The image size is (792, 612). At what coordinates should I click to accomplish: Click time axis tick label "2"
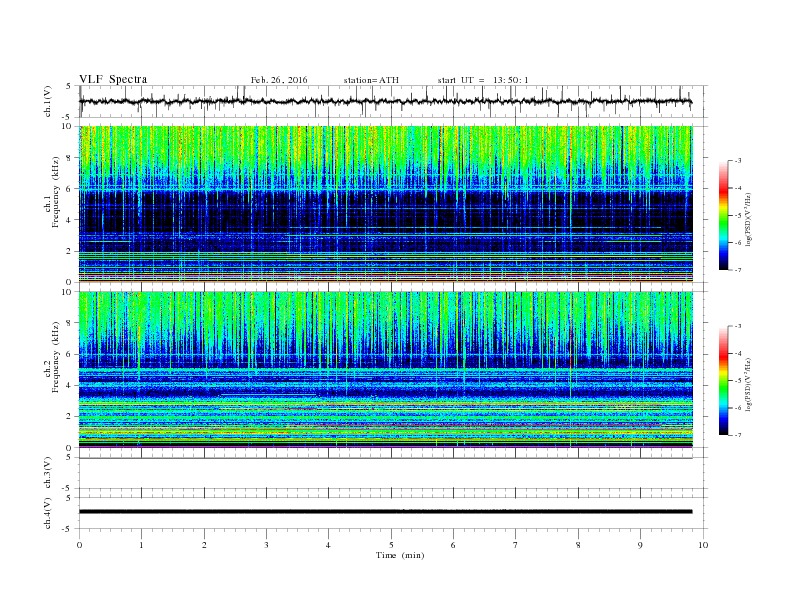coord(204,545)
